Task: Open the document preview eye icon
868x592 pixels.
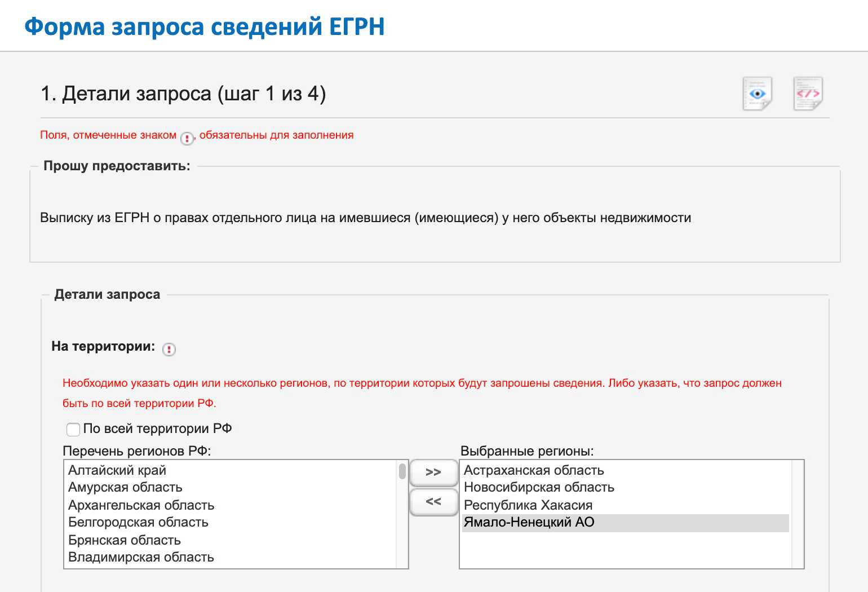Action: click(x=757, y=94)
